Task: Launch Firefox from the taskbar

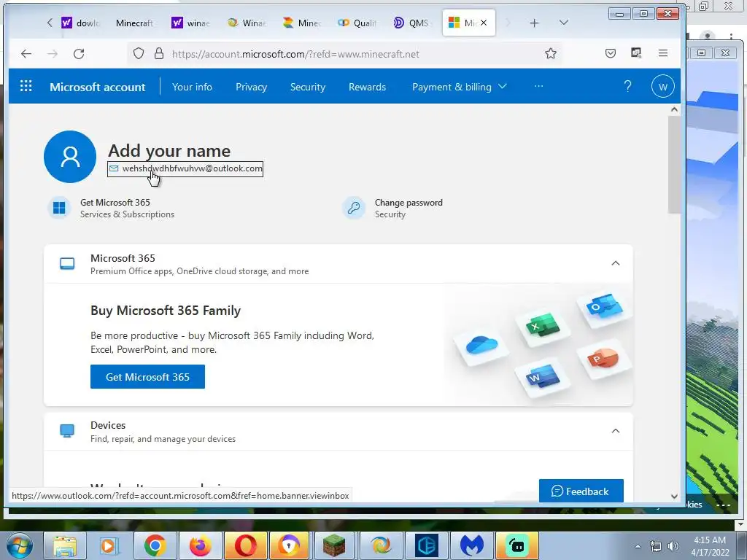Action: pyautogui.click(x=200, y=545)
